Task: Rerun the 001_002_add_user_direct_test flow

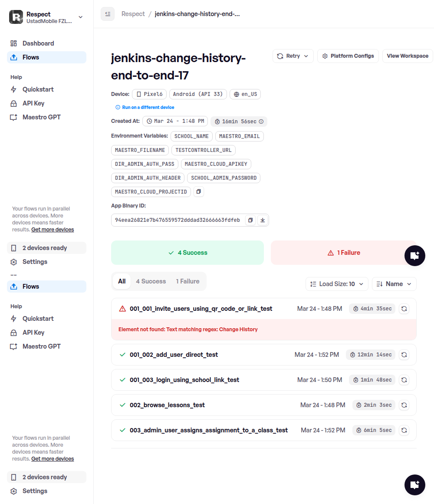Action: click(404, 355)
